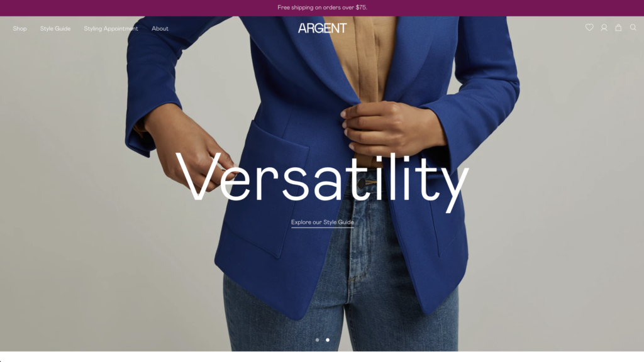Open the About menu item
This screenshot has width=644, height=362.
160,29
